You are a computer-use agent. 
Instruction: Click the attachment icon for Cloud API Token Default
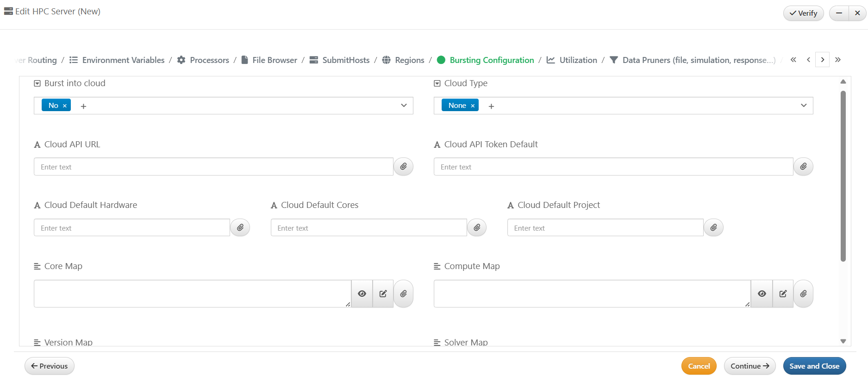803,167
